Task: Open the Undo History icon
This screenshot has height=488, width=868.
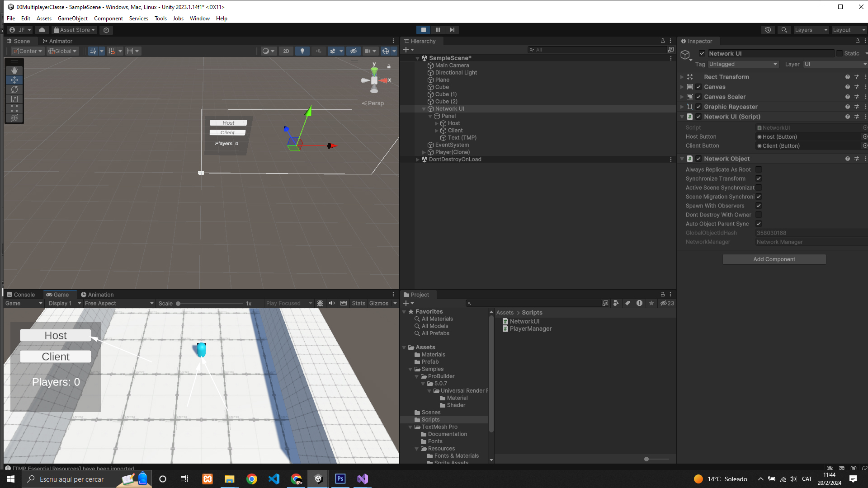Action: tap(768, 30)
